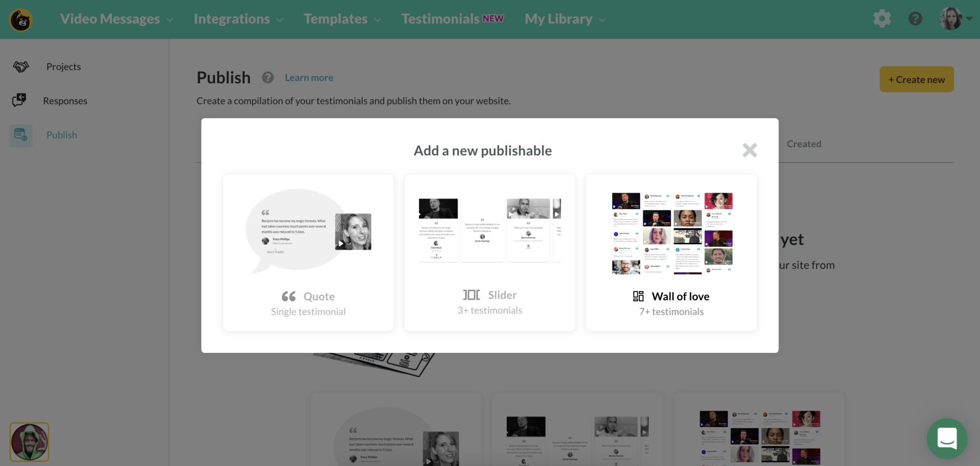Click the Slider carousel icon

pos(471,295)
